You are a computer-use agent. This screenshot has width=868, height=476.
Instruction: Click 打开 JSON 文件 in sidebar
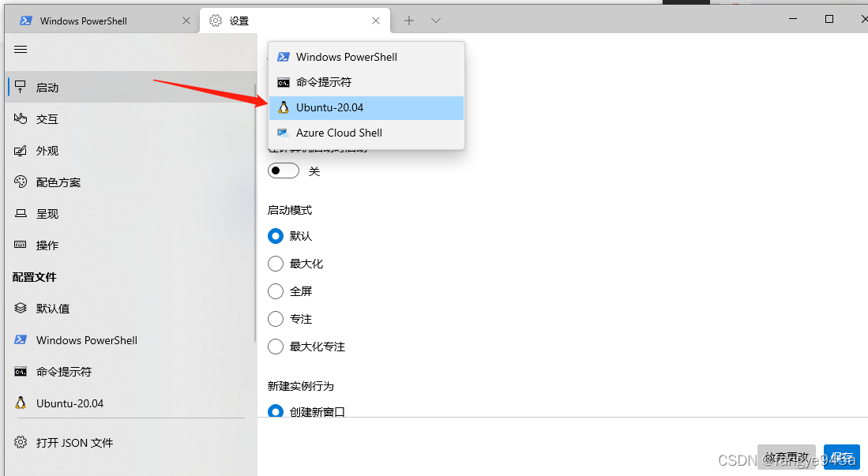click(x=132, y=442)
